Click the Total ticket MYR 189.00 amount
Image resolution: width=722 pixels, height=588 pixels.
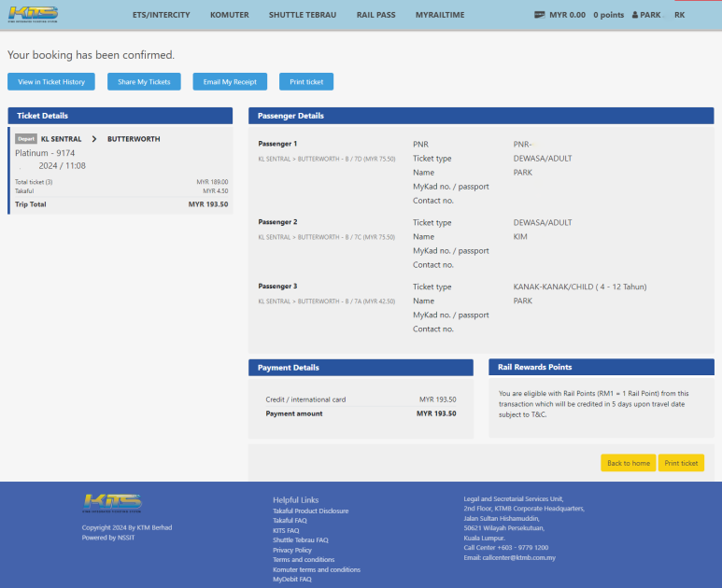click(x=212, y=182)
